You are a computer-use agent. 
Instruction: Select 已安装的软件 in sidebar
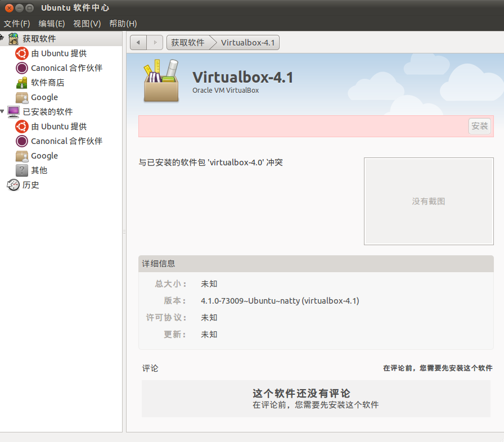[x=48, y=112]
